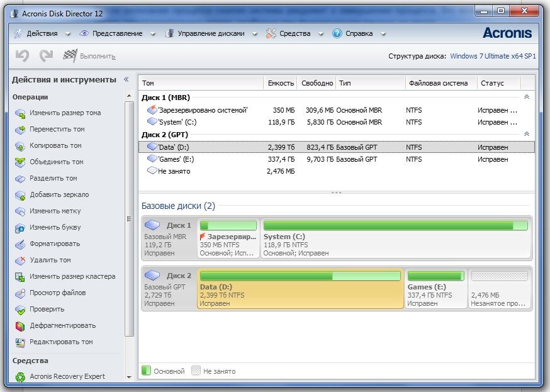550x392 pixels.
Task: Click the Тип column header
Action: tap(371, 83)
